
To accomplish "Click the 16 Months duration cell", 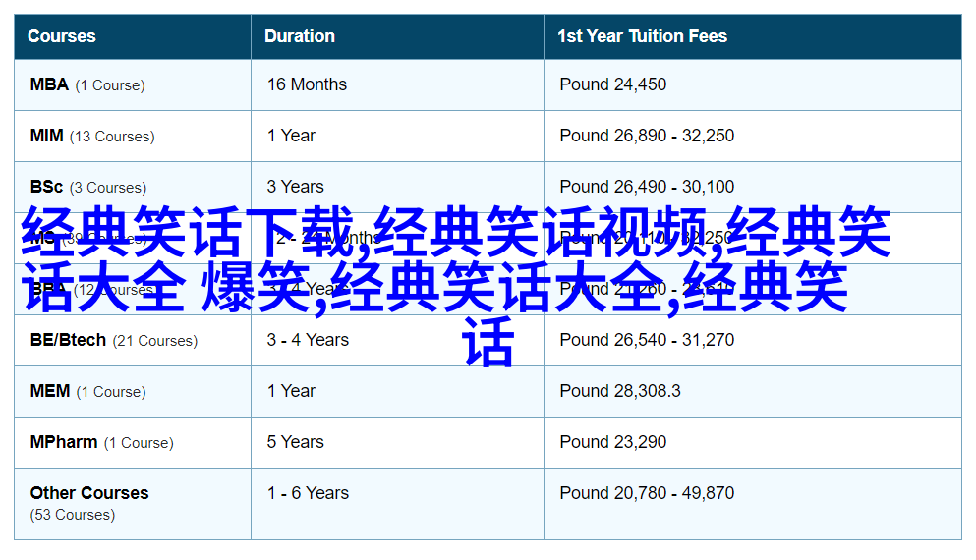I will click(307, 84).
